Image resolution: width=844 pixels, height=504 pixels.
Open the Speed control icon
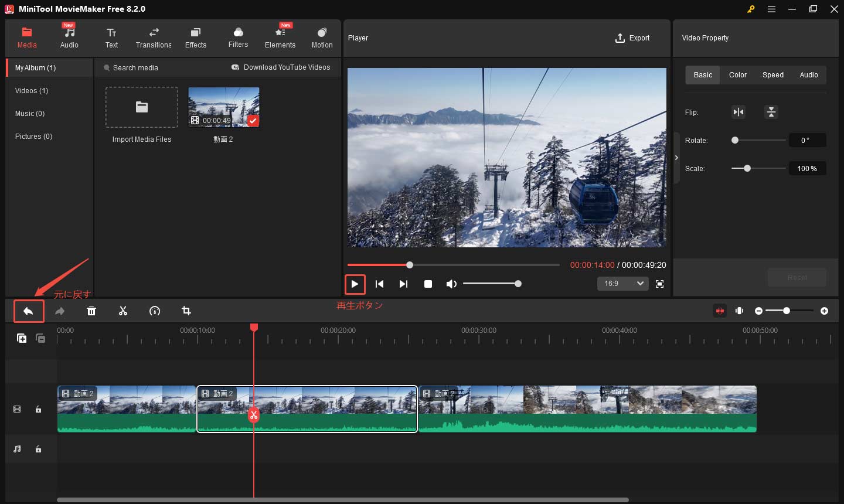tap(155, 311)
